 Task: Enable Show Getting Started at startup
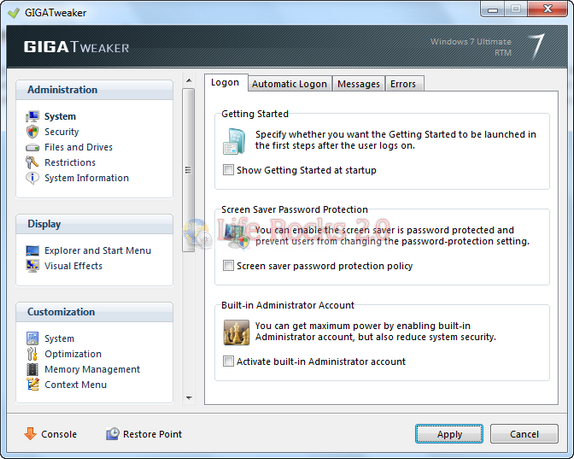228,170
